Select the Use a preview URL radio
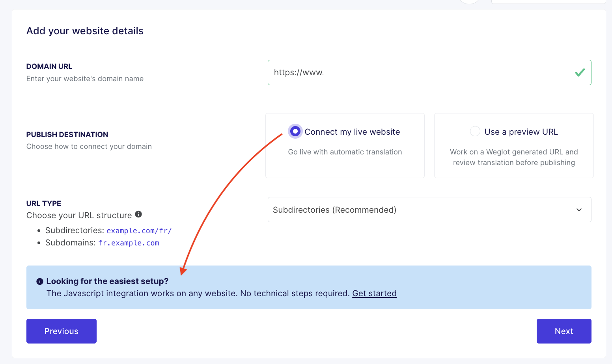The width and height of the screenshot is (612, 364). [475, 131]
